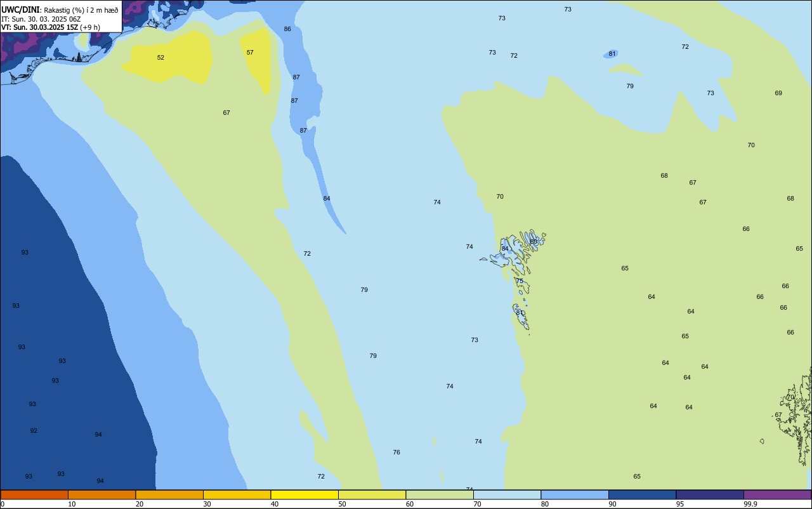Screen dimensions: 812x509
Task: Select the orange 10–20 legend color band
Action: click(x=101, y=494)
